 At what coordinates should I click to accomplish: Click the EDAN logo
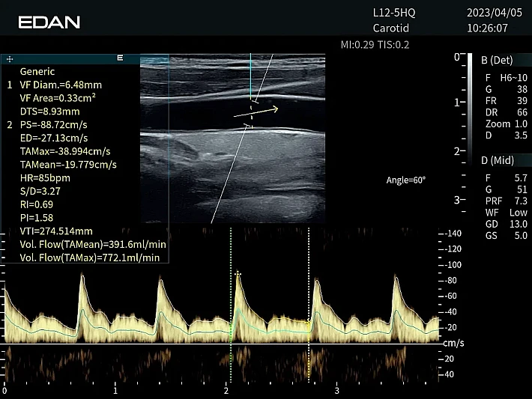click(49, 22)
